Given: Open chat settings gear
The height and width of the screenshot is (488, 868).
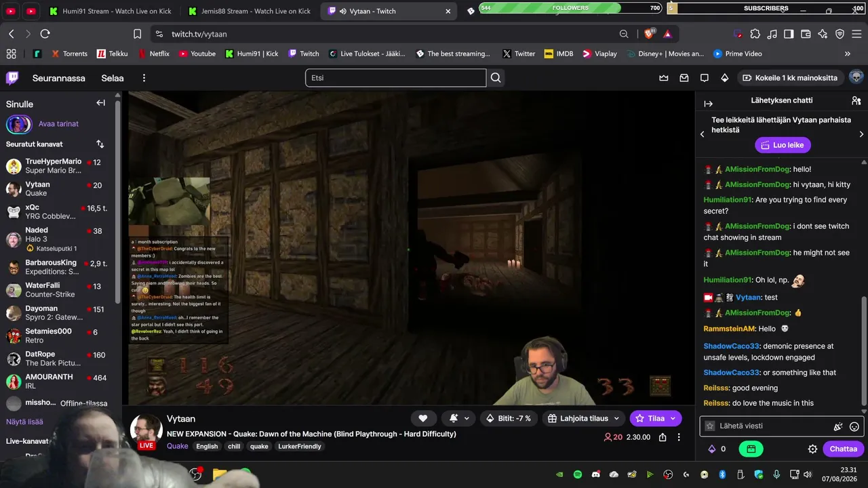Looking at the screenshot, I should coord(812,449).
